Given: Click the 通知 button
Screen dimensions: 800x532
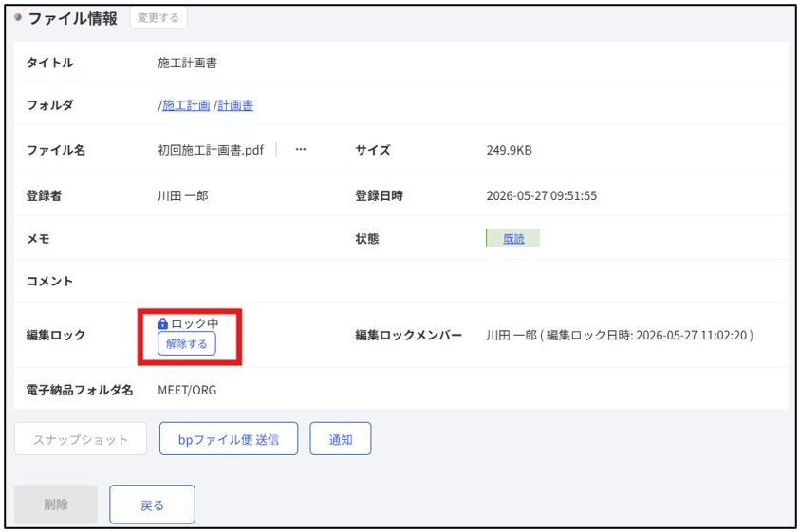Looking at the screenshot, I should [341, 439].
